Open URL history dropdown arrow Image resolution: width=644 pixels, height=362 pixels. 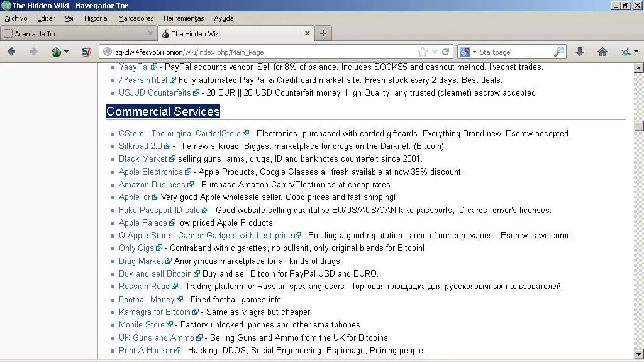click(435, 52)
